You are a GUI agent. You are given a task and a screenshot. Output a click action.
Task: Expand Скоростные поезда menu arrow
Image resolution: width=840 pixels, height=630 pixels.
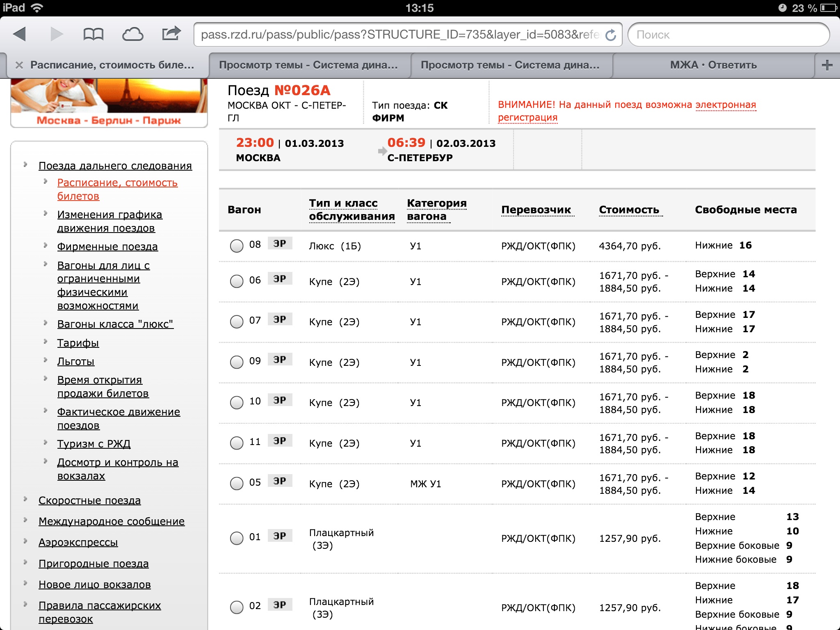(x=25, y=499)
